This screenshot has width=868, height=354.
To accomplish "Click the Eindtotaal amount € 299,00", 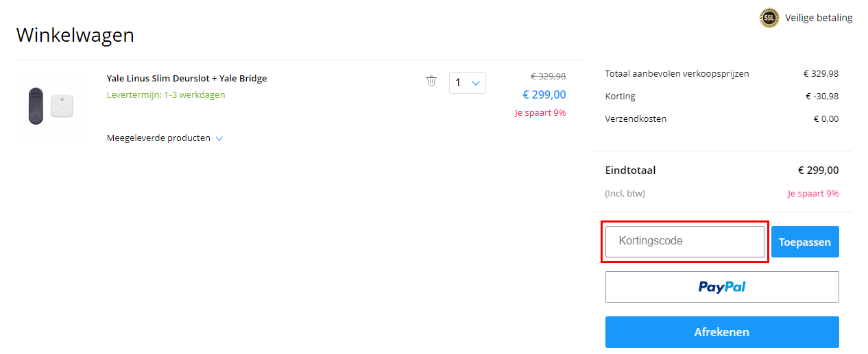I will tap(818, 170).
